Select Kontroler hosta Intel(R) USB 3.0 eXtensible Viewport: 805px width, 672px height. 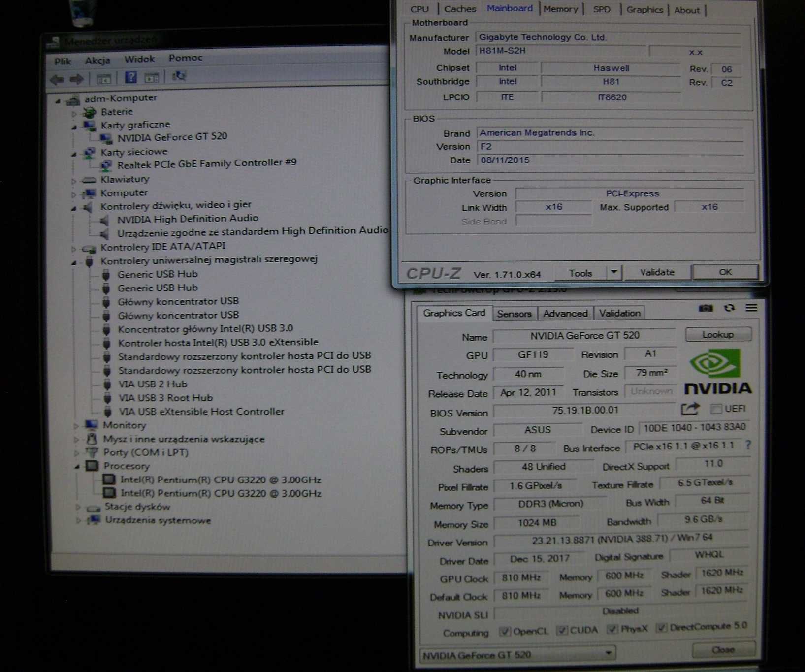[x=218, y=342]
